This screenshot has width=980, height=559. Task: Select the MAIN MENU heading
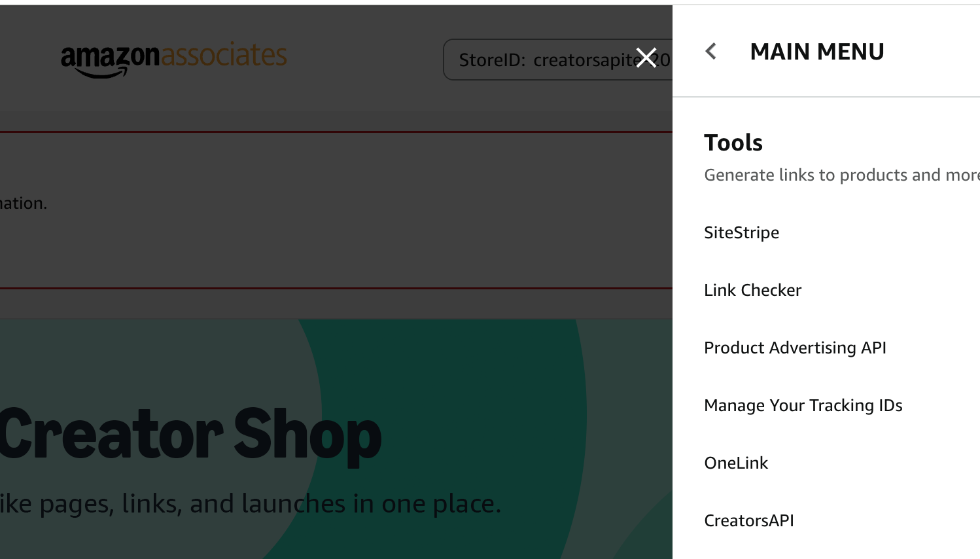[x=817, y=51]
